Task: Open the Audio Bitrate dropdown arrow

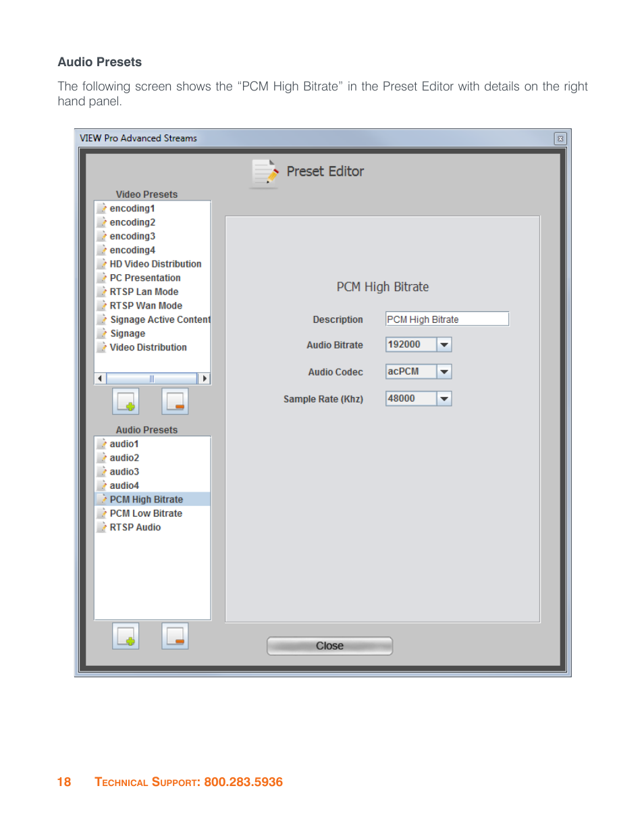Action: [444, 344]
